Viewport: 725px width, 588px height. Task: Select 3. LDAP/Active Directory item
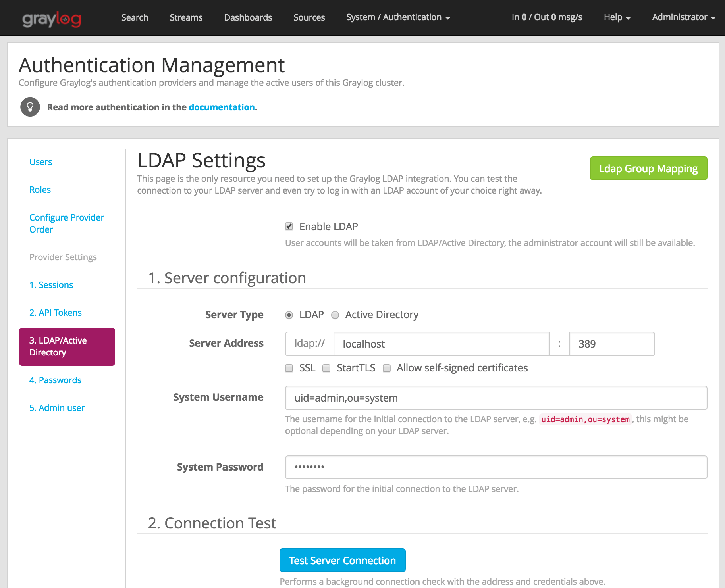67,347
